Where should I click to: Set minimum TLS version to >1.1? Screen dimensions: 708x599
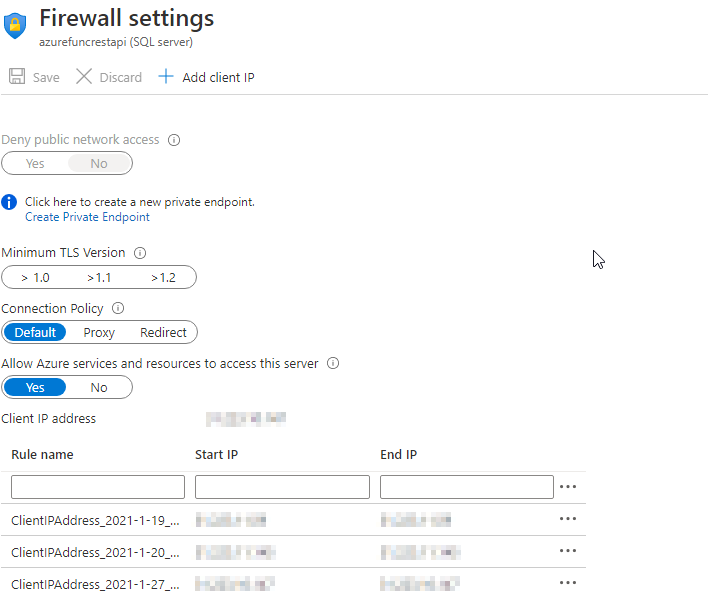99,278
